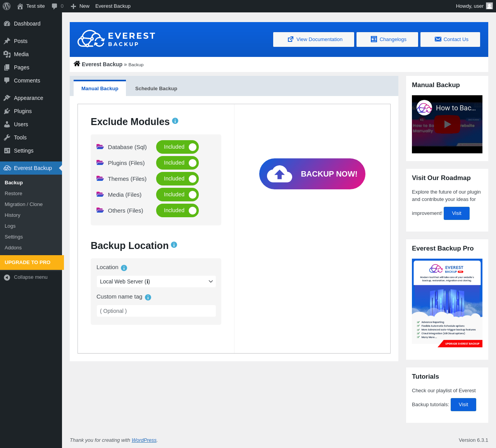Toggle the Themes (Files) Included switch

177,179
